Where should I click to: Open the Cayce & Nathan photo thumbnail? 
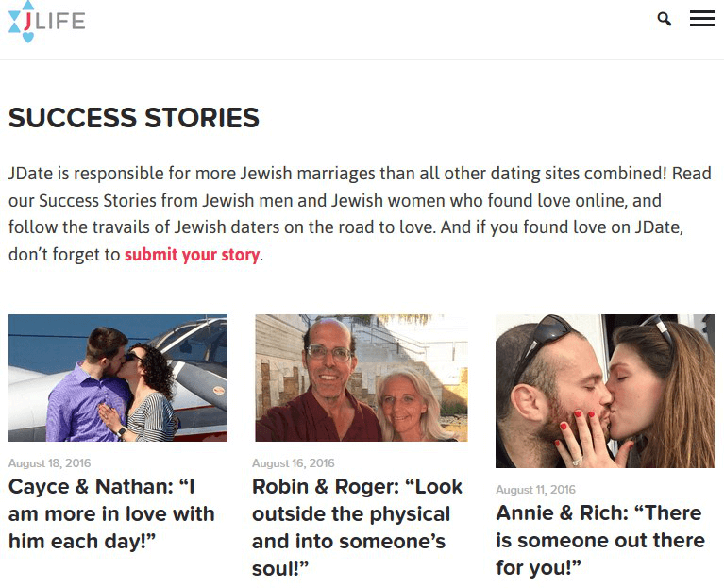[x=118, y=378]
